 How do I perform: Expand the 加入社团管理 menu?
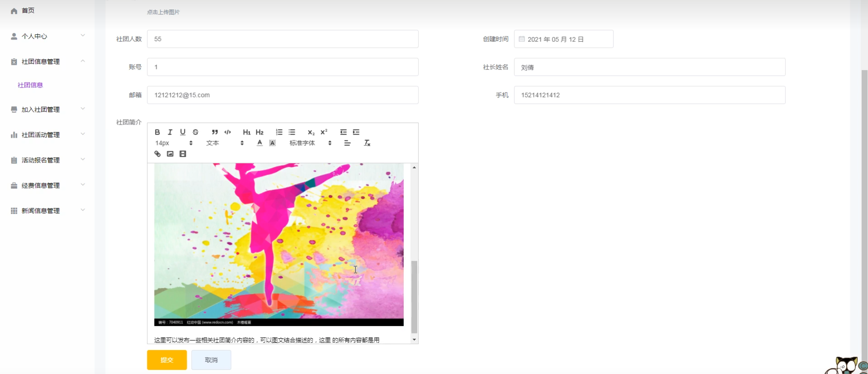coord(47,109)
